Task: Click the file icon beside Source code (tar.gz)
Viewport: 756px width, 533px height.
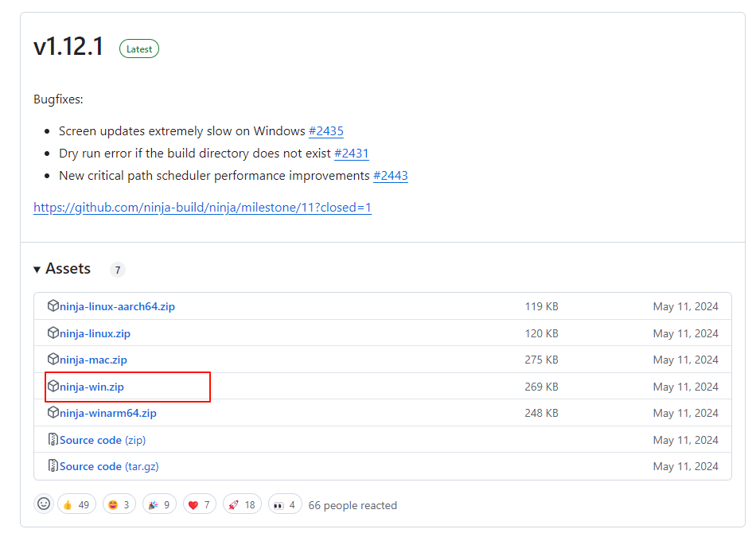Action: click(53, 466)
